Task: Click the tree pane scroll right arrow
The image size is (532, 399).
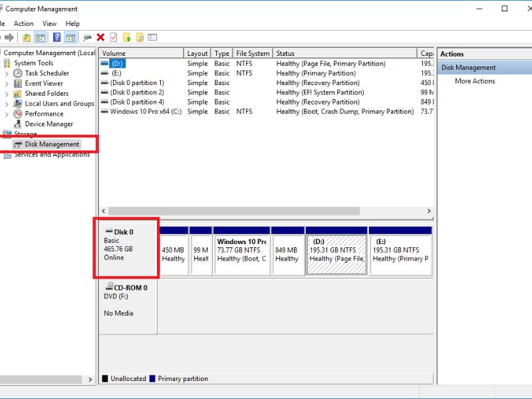Action: [90, 379]
